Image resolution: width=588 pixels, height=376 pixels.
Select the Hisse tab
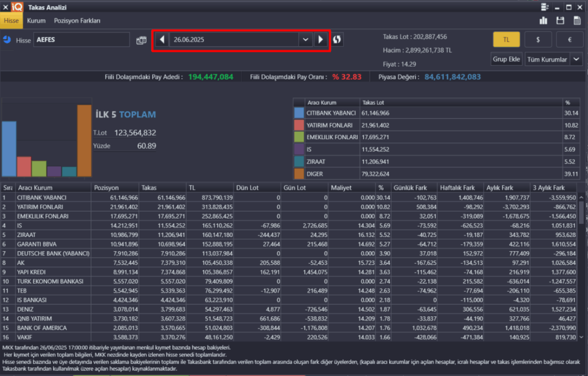11,21
